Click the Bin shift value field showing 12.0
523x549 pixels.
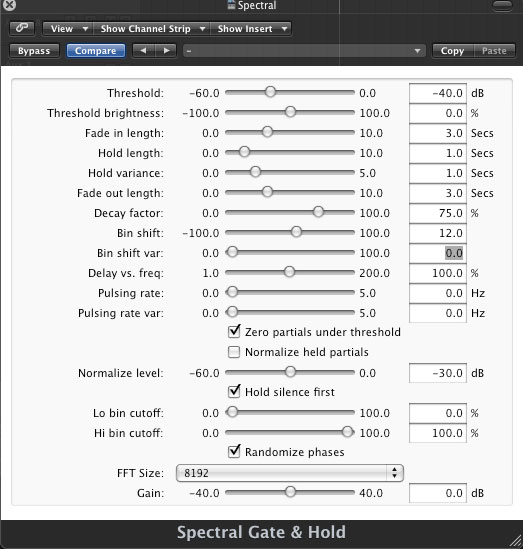coord(438,233)
